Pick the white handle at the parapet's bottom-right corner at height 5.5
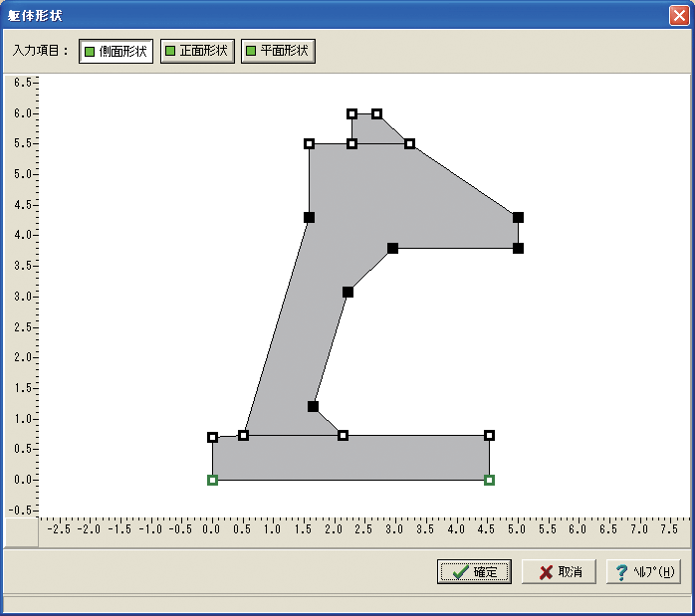The width and height of the screenshot is (695, 616). tap(409, 143)
